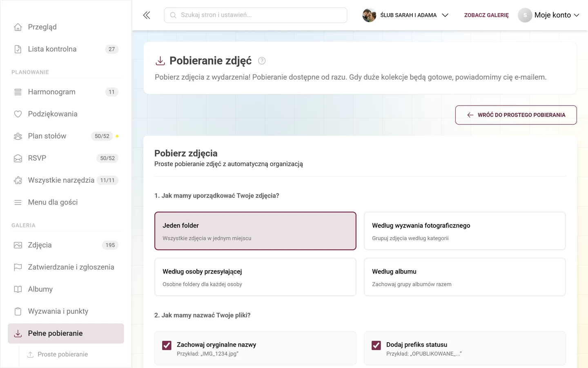
Task: Open Albumy in the gallery section
Action: [x=66, y=289]
